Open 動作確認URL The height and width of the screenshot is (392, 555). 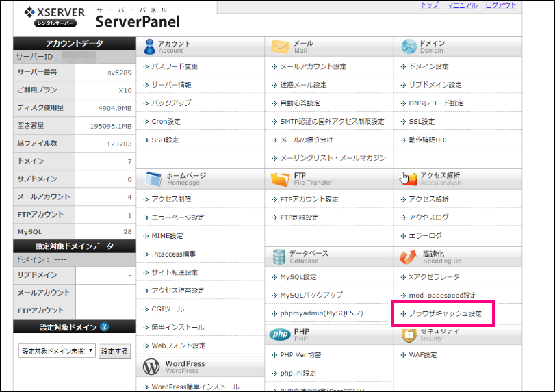(x=428, y=140)
